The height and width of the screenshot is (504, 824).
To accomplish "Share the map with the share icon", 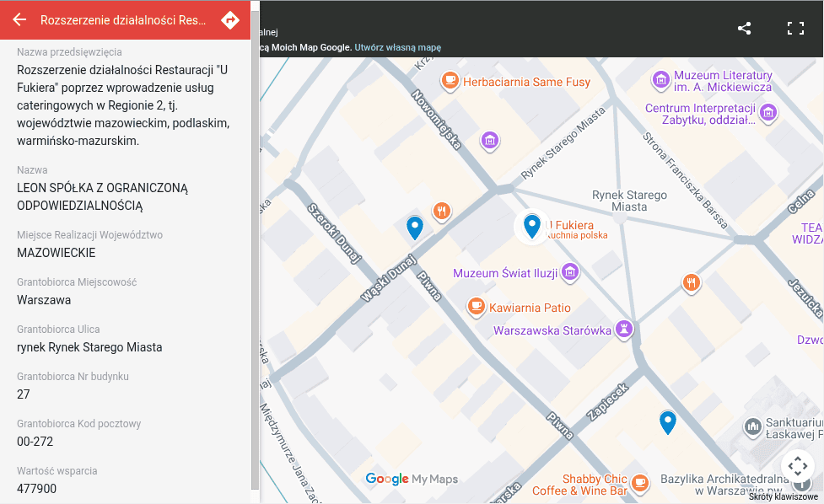I will point(744,29).
